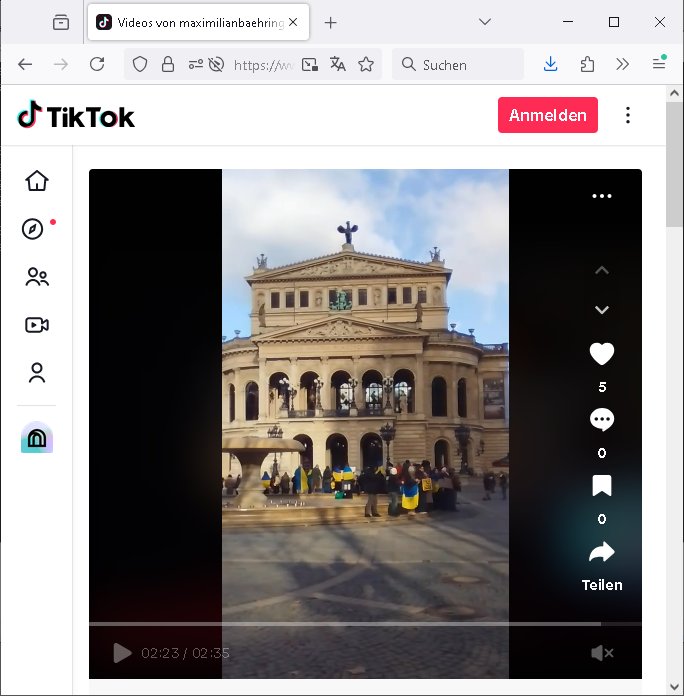This screenshot has width=684, height=696.
Task: Go to previous video with up chevron
Action: click(602, 270)
